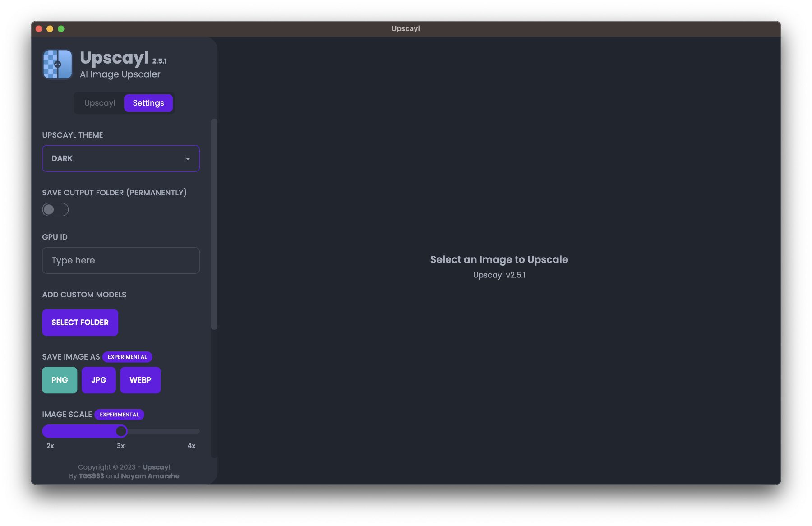The width and height of the screenshot is (812, 526).
Task: Open the Upscayl Theme dropdown
Action: (120, 158)
